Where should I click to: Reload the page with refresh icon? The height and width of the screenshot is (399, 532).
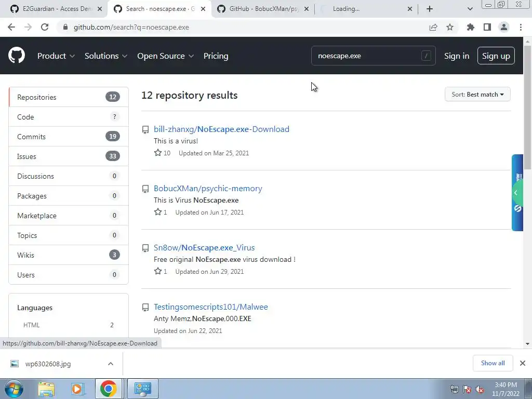click(x=45, y=27)
